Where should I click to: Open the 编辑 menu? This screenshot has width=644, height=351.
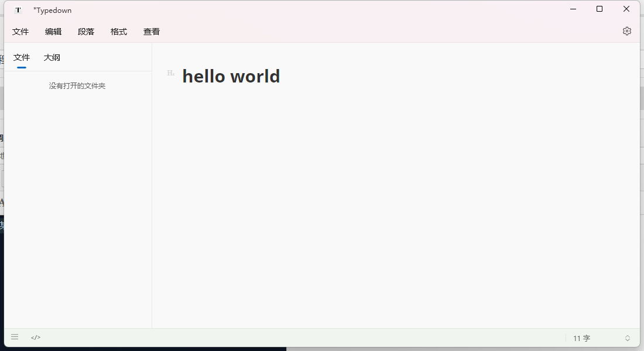(x=53, y=32)
